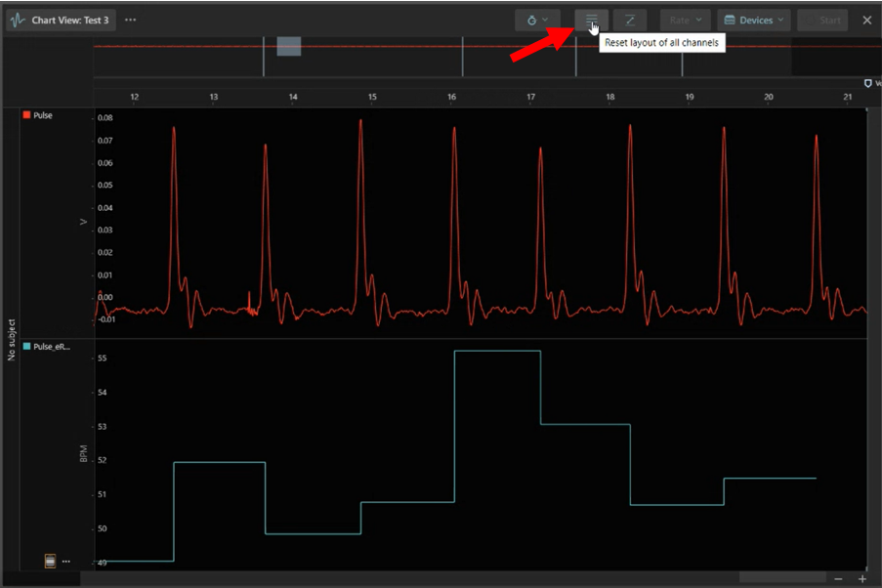This screenshot has width=882, height=588.
Task: Open the stopwatch timer icon on the toolbar
Action: 532,20
